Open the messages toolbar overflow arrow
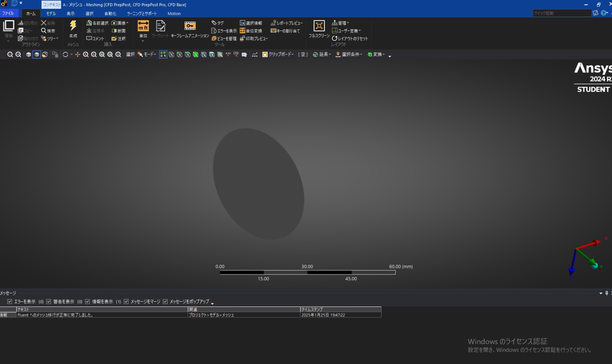This screenshot has width=612, height=364. [212, 303]
